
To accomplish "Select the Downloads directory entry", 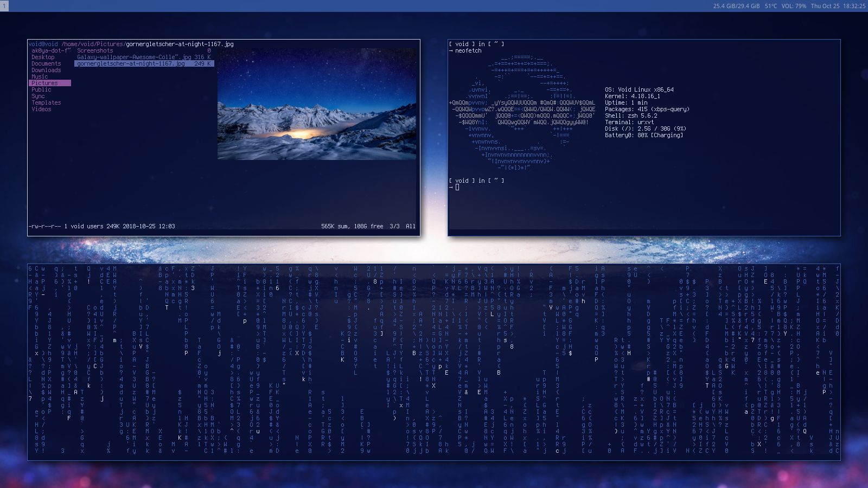I will (46, 70).
